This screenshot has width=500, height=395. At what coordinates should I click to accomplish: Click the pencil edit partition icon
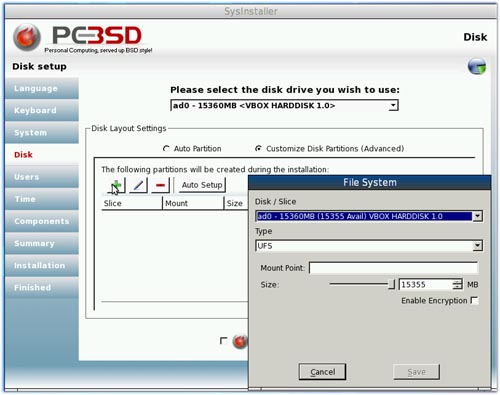(x=138, y=185)
